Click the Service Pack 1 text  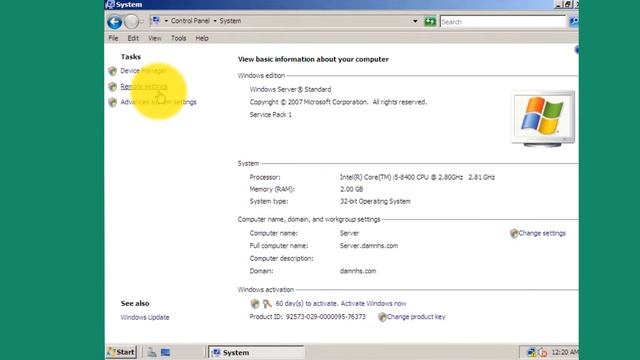tap(271, 115)
